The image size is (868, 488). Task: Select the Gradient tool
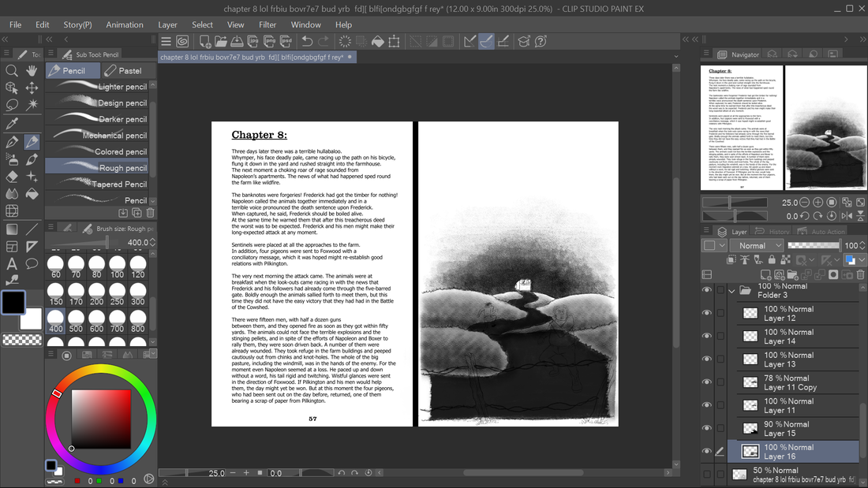(12, 229)
